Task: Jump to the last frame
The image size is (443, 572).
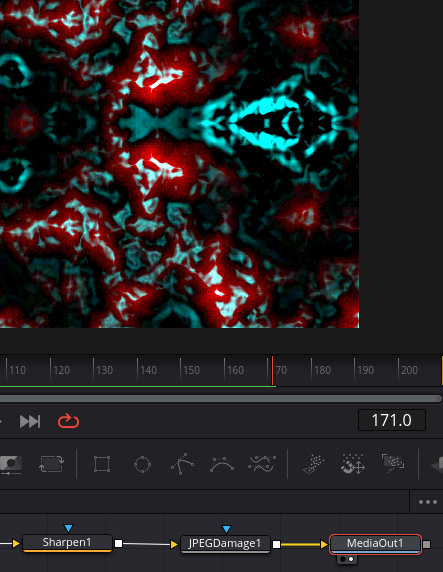Action: pyautogui.click(x=30, y=421)
